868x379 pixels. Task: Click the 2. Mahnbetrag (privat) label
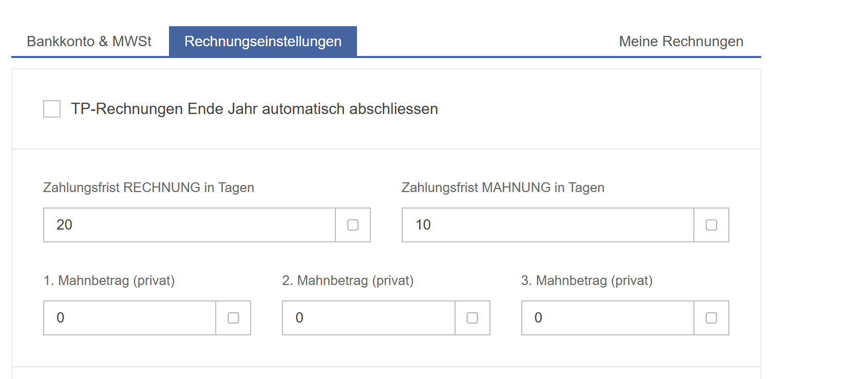coord(348,280)
